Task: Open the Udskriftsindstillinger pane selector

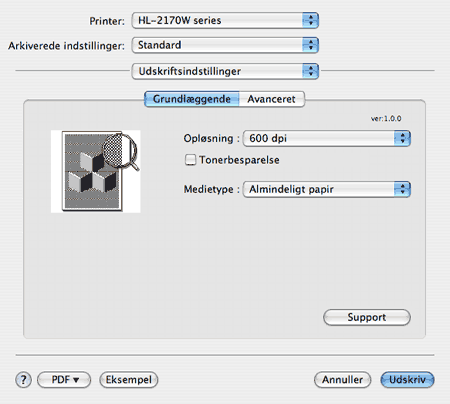Action: coord(225,71)
